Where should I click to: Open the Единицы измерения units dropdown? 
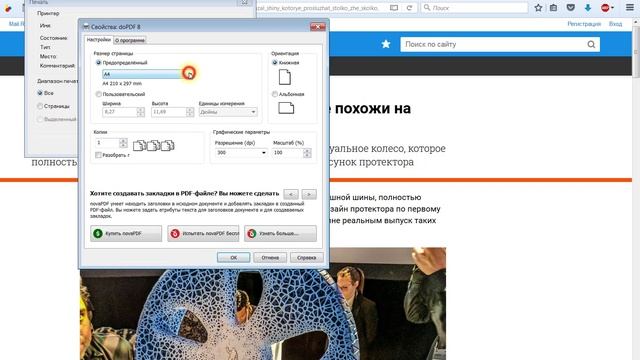tap(228, 112)
